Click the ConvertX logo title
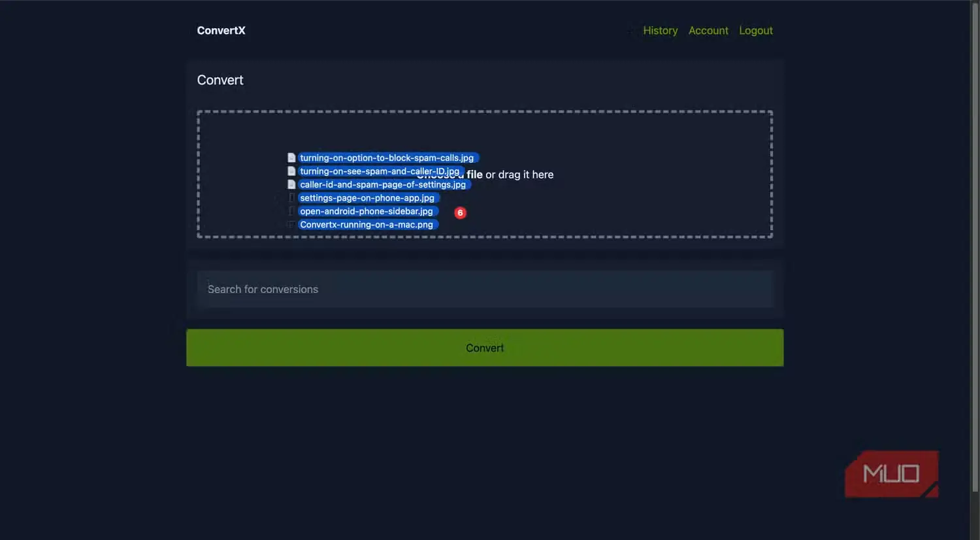Image resolution: width=980 pixels, height=540 pixels. [221, 31]
